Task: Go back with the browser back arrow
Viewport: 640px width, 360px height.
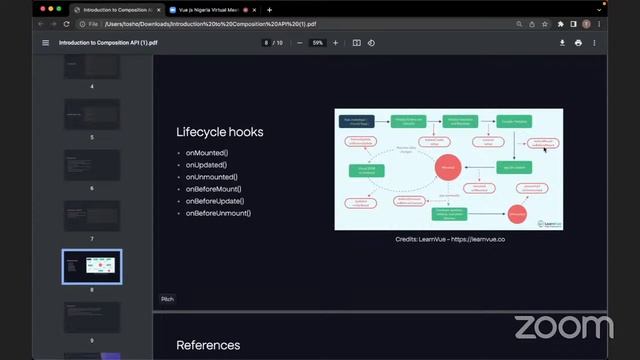Action: point(41,24)
